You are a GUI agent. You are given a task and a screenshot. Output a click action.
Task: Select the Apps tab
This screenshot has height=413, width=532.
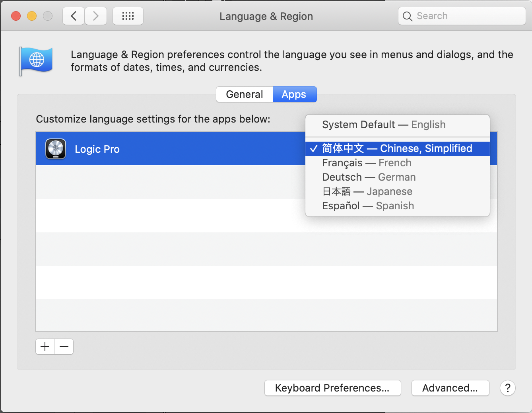pos(294,94)
